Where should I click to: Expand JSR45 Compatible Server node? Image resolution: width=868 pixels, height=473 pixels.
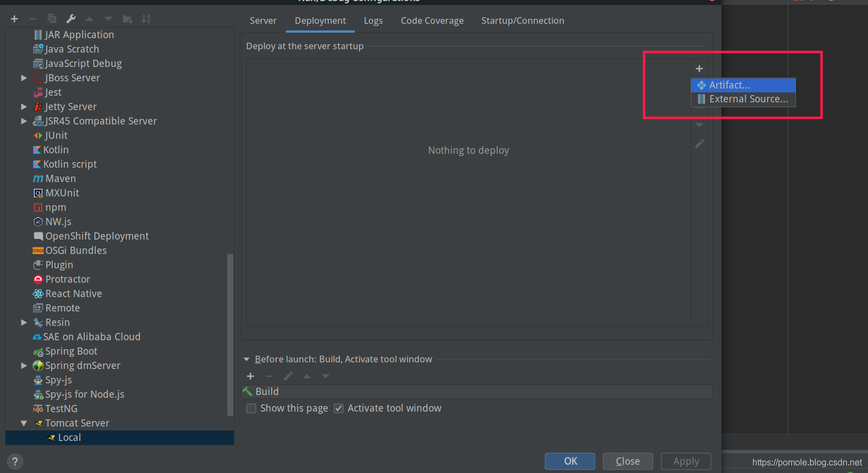click(x=24, y=121)
